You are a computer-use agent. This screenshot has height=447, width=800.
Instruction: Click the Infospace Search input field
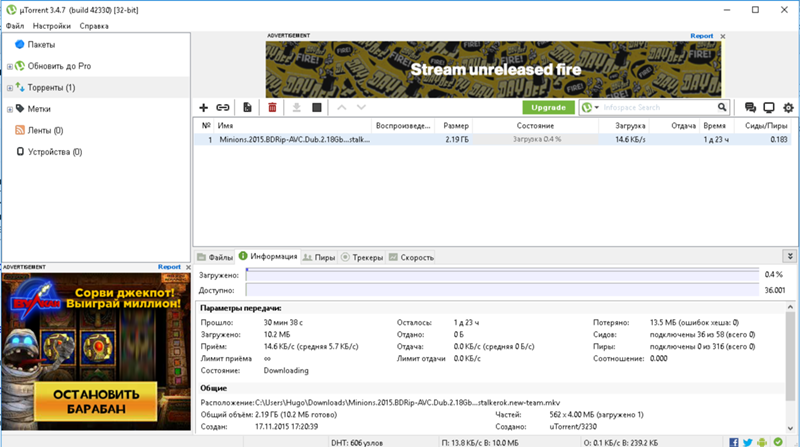pos(658,108)
